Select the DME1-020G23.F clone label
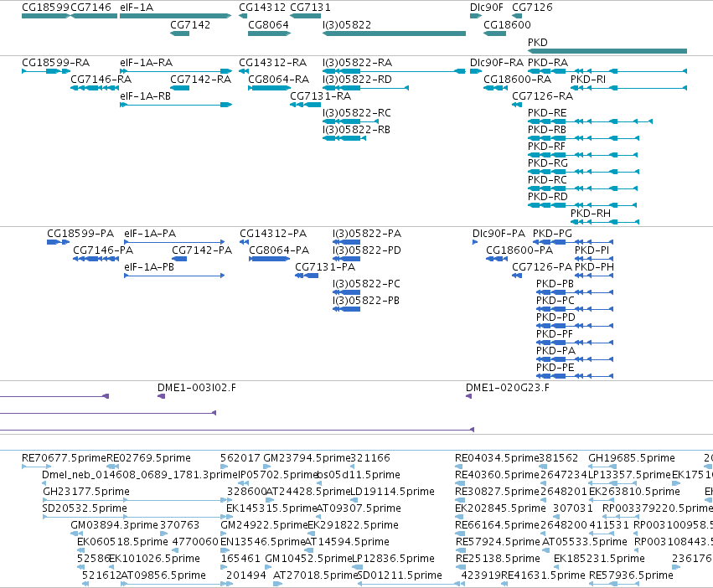Viewport: 713px width, 588px height. 508,388
